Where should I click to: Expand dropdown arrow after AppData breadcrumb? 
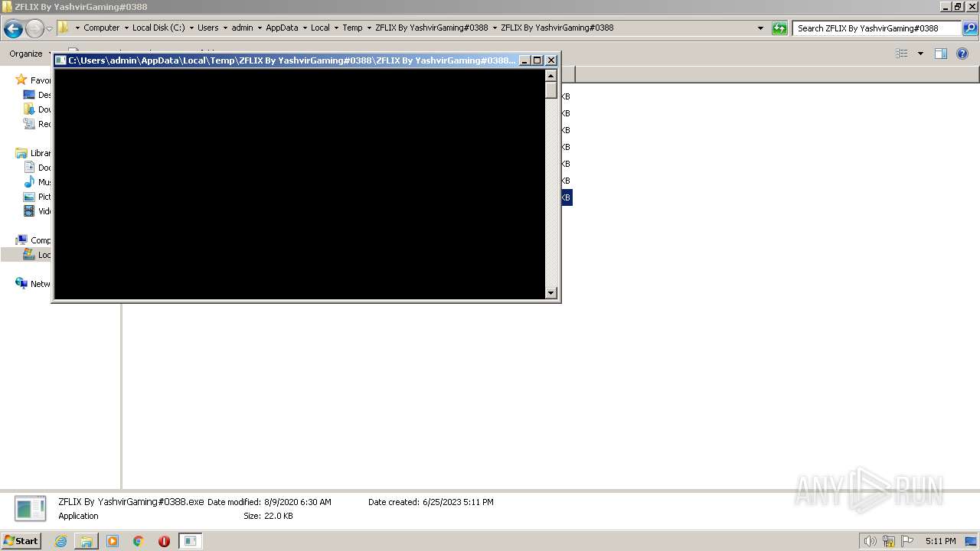pos(305,28)
